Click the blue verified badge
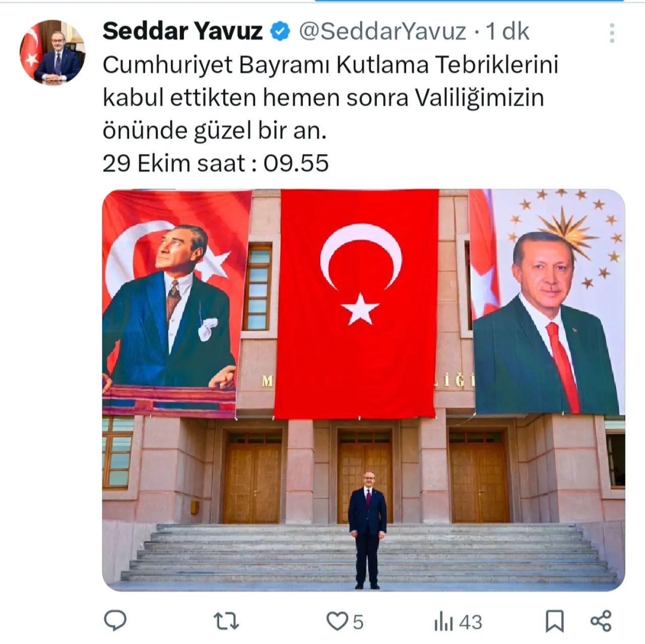This screenshot has height=644, width=645. pos(280,31)
